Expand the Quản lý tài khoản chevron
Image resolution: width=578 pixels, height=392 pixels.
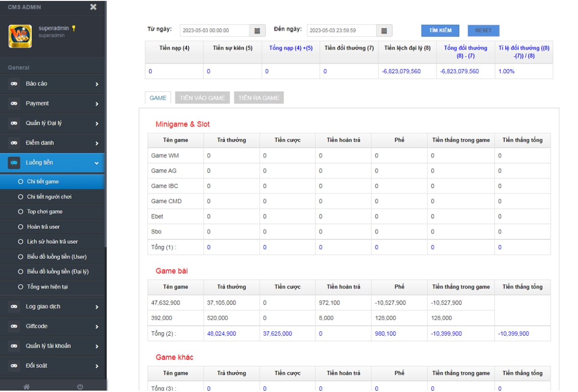coord(97,346)
